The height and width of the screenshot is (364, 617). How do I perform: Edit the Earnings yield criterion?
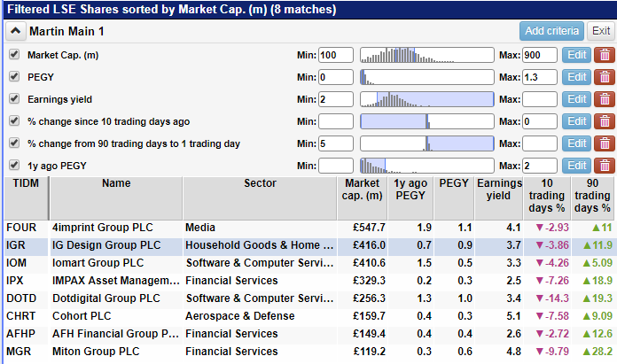click(x=576, y=99)
